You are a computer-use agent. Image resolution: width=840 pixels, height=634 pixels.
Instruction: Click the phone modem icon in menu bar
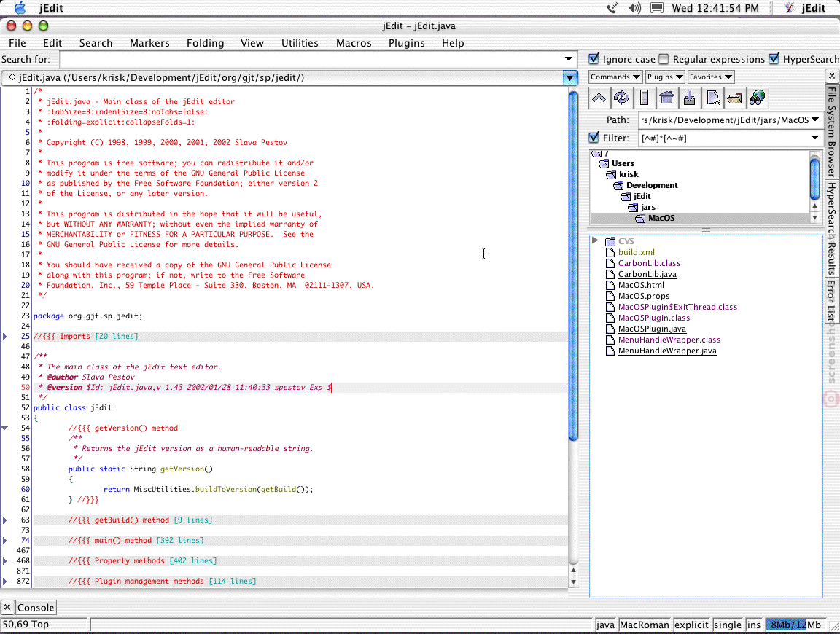(612, 8)
